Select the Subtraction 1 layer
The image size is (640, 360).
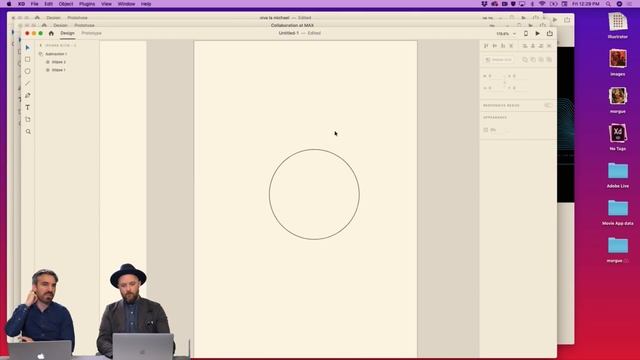56,54
